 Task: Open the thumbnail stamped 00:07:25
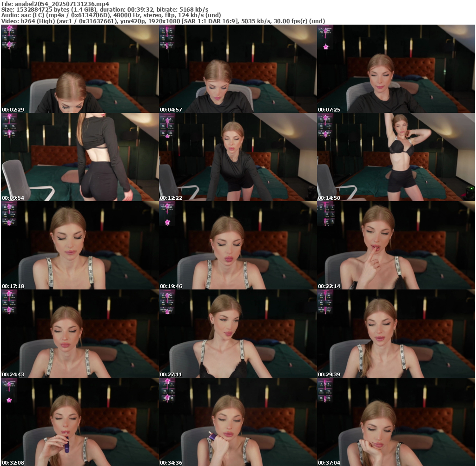point(396,69)
